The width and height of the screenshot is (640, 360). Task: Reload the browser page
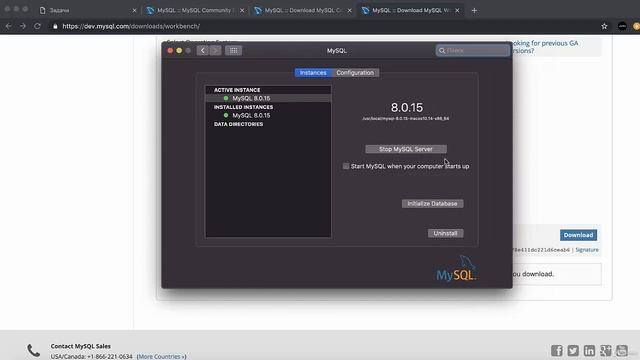pyautogui.click(x=37, y=26)
